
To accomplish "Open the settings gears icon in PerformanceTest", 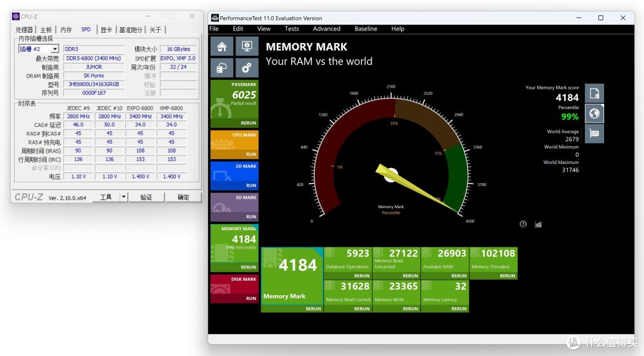I will coord(247,68).
